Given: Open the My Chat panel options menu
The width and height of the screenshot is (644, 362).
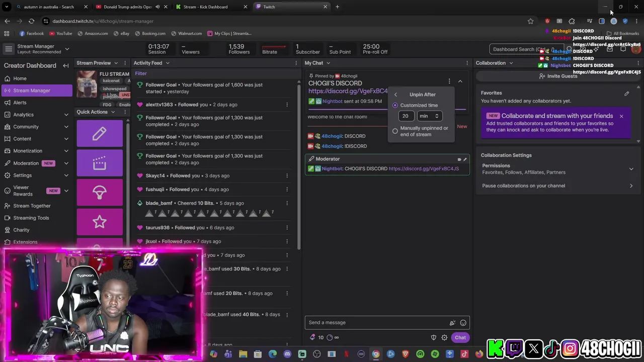Looking at the screenshot, I should (x=467, y=63).
